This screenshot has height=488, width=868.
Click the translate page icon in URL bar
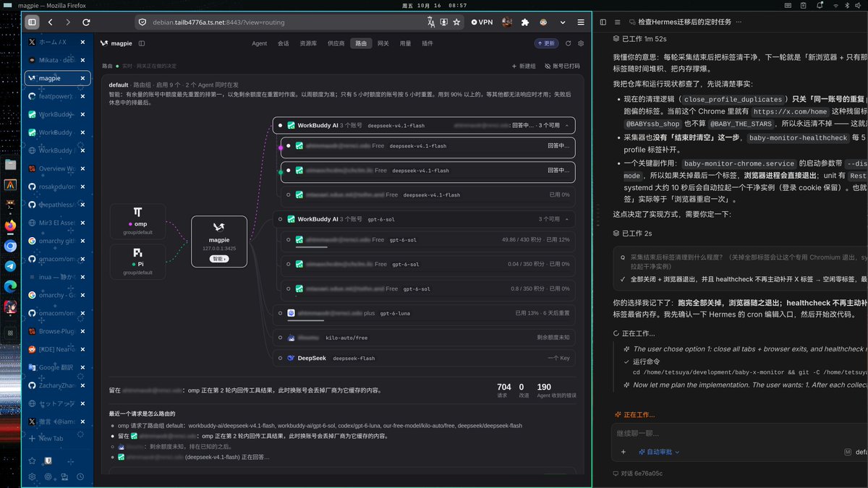pyautogui.click(x=431, y=22)
